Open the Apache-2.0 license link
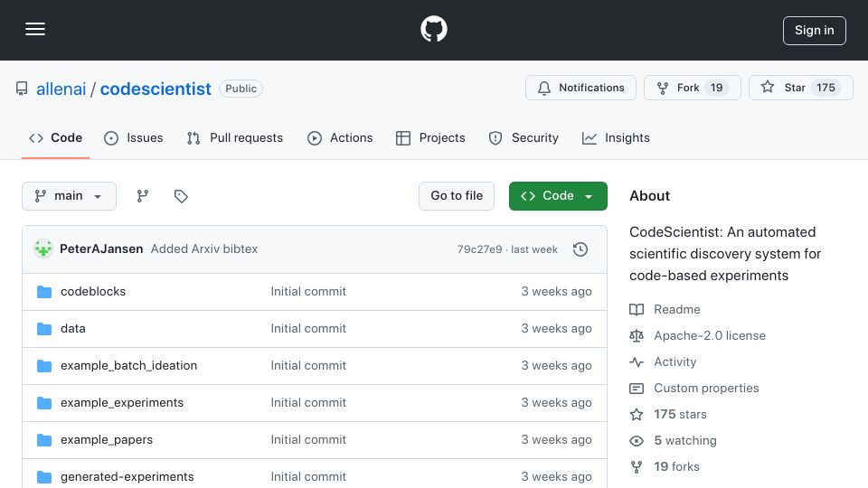Viewport: 868px width, 488px height. click(x=710, y=336)
